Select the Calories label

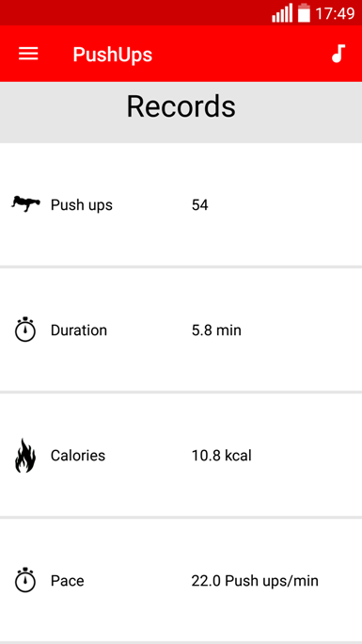pos(78,455)
